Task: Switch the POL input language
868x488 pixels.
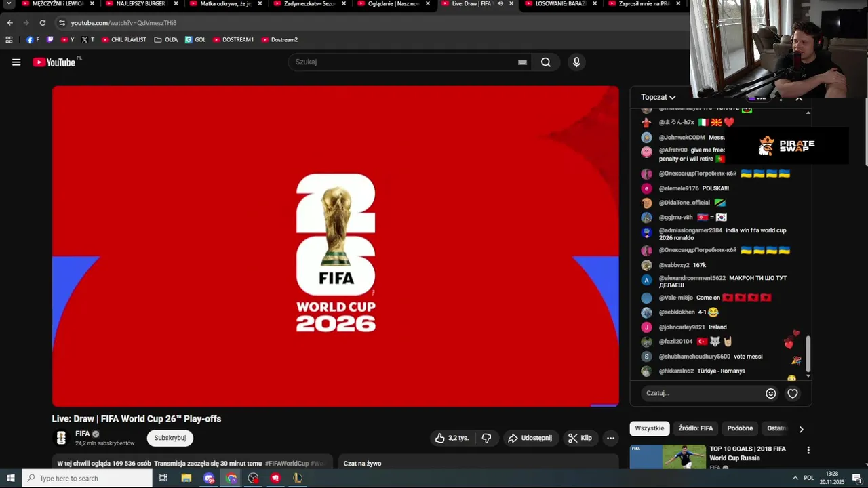Action: point(808,479)
